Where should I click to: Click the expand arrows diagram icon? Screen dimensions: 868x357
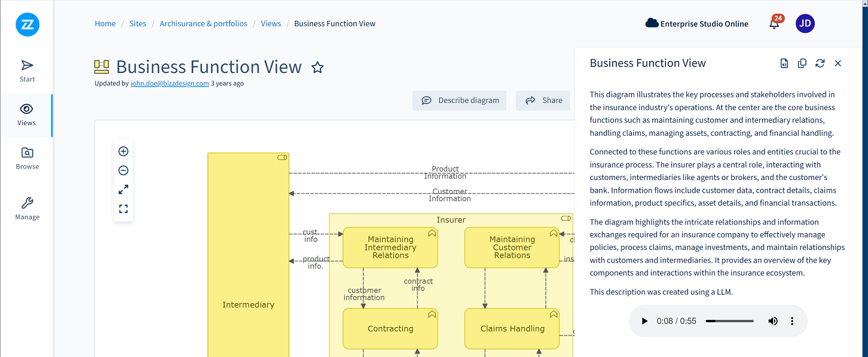click(123, 190)
